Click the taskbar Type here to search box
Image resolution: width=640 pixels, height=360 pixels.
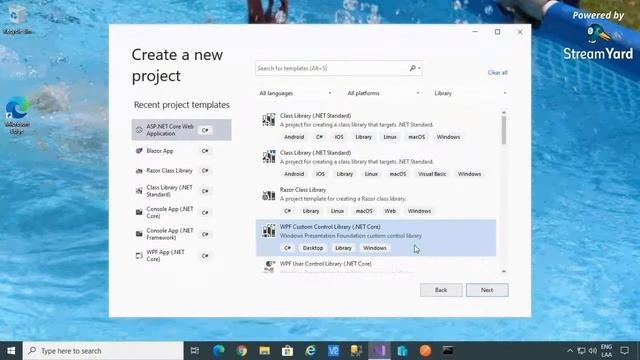tap(103, 351)
